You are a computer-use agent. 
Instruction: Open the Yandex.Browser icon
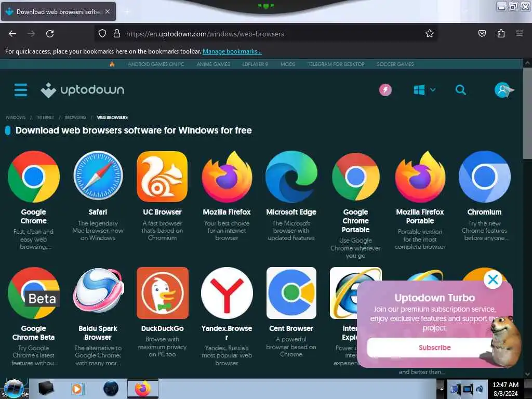click(x=227, y=293)
